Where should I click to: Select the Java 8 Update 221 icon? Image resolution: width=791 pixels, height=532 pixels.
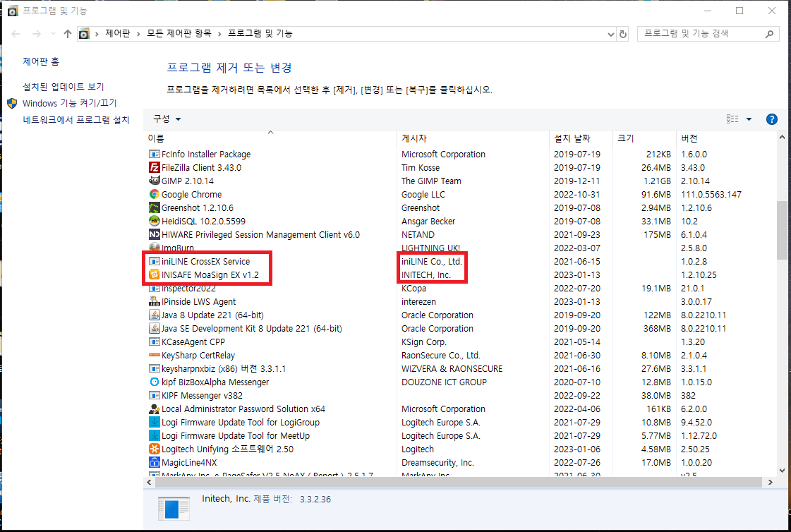[x=155, y=315]
